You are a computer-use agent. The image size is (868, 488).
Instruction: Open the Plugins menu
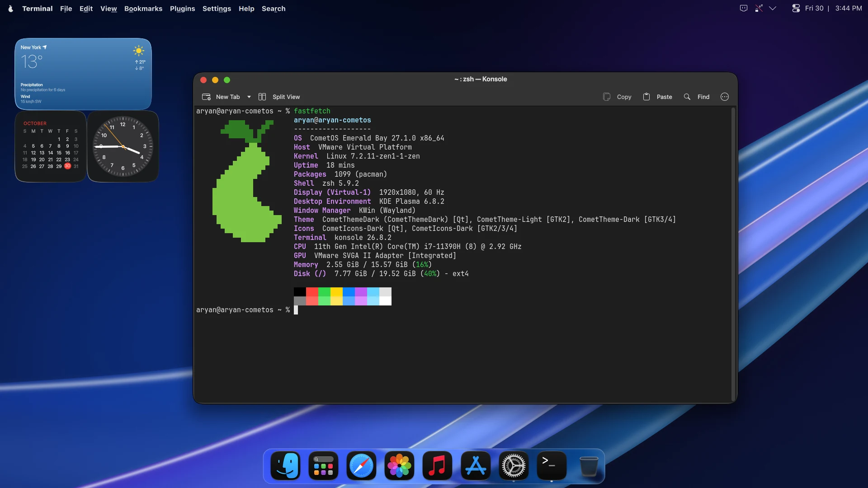(x=183, y=9)
